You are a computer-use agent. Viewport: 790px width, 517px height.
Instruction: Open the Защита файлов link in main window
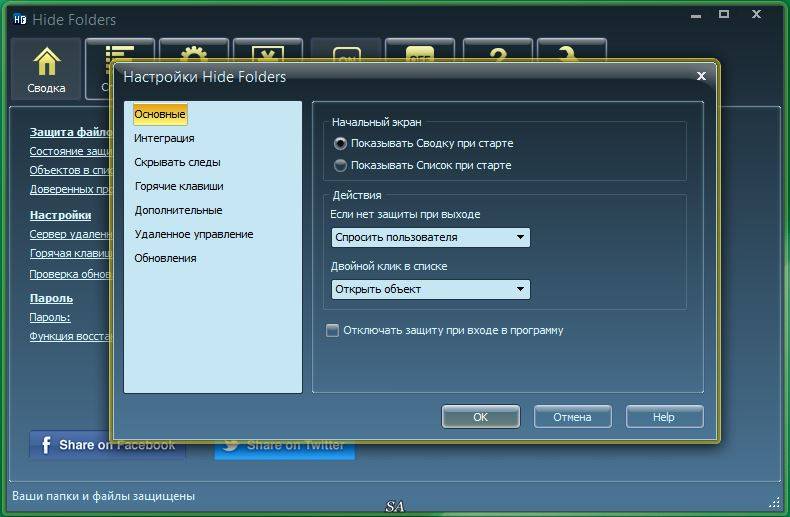(71, 132)
